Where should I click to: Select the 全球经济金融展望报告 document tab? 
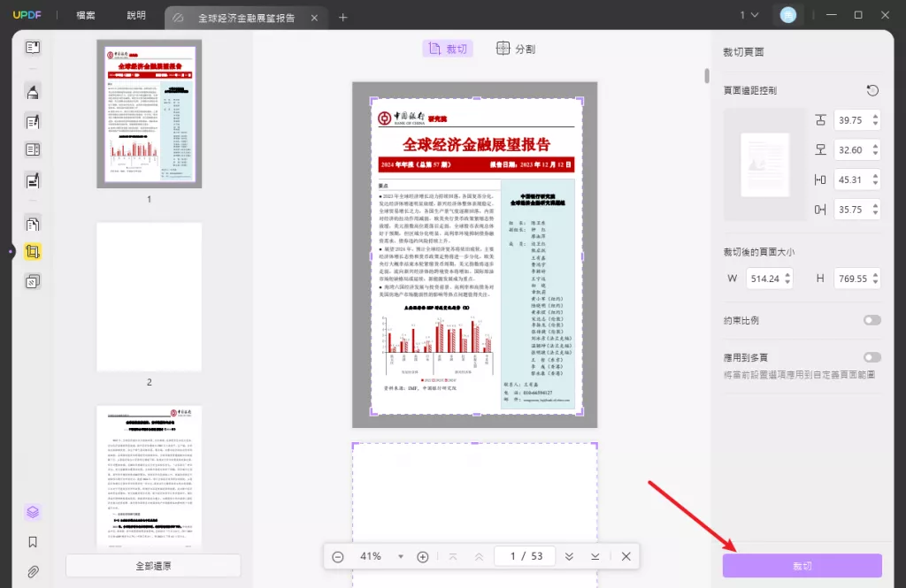click(x=247, y=18)
